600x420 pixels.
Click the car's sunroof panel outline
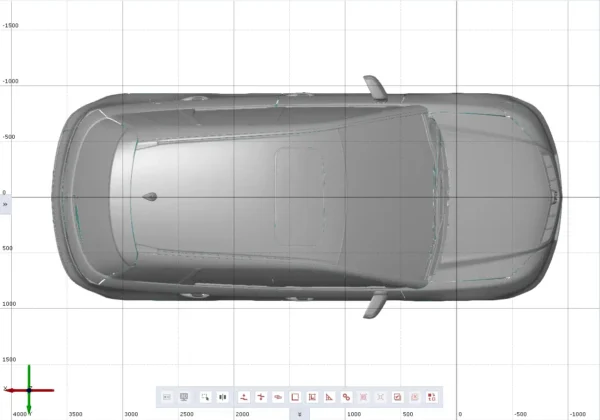click(299, 195)
